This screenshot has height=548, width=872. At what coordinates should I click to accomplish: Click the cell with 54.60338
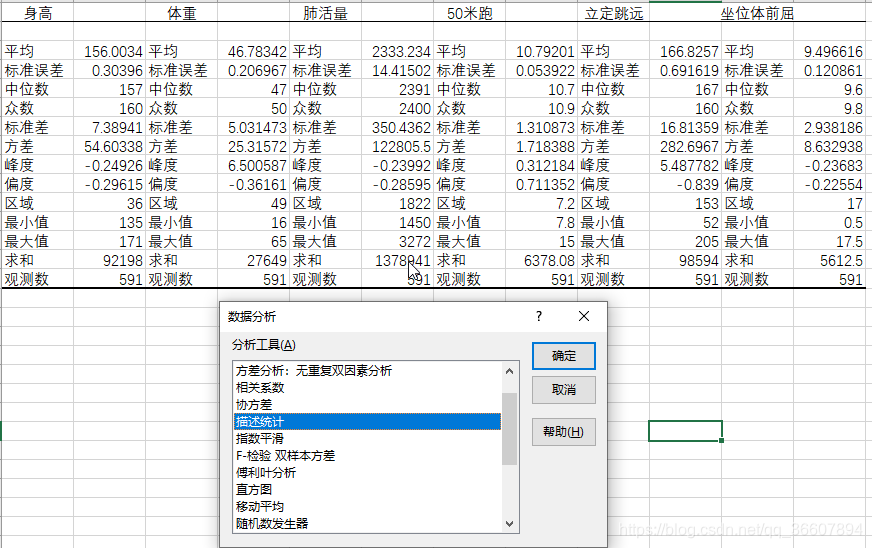tap(110, 146)
